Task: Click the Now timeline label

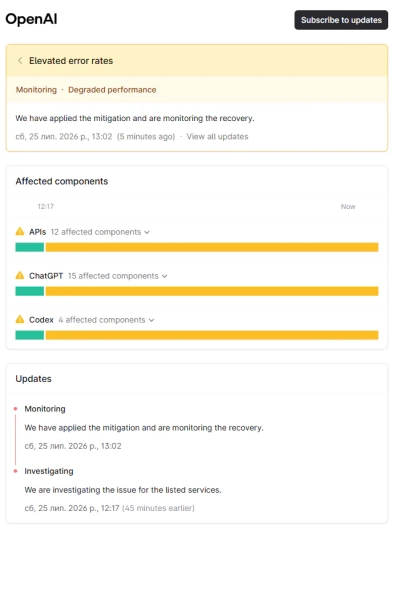Action: tap(348, 207)
